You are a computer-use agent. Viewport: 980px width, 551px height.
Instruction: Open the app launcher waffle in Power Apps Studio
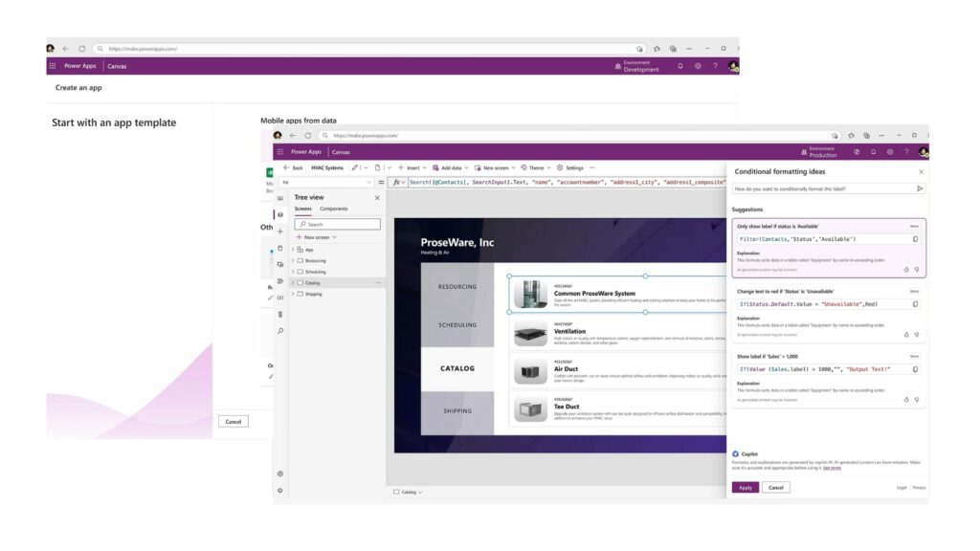pyautogui.click(x=279, y=151)
